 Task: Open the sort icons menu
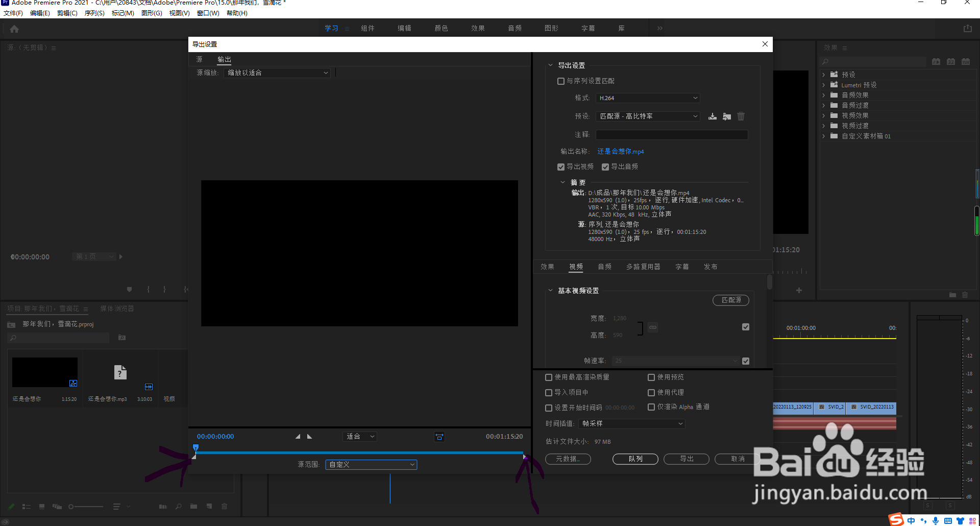(x=117, y=507)
